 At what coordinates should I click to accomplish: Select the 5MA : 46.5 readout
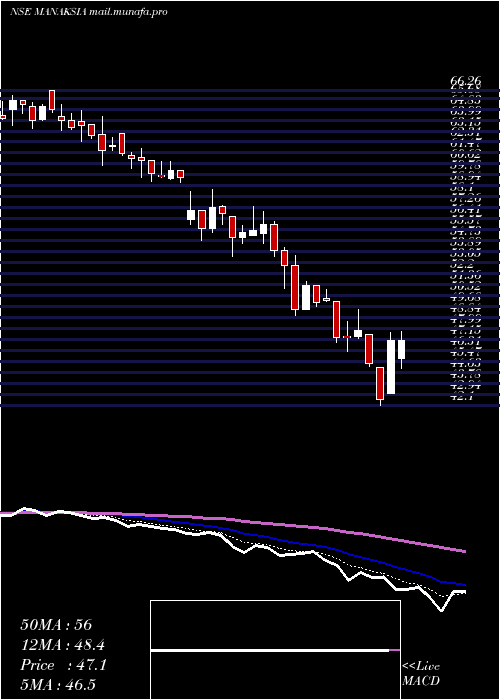(58, 685)
